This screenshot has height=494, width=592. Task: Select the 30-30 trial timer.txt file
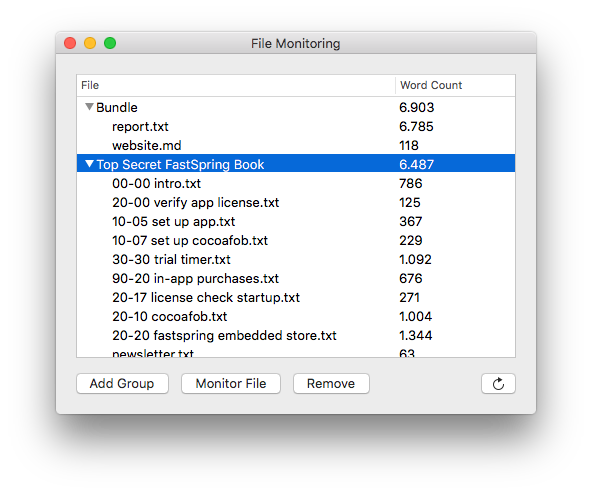pos(296,259)
